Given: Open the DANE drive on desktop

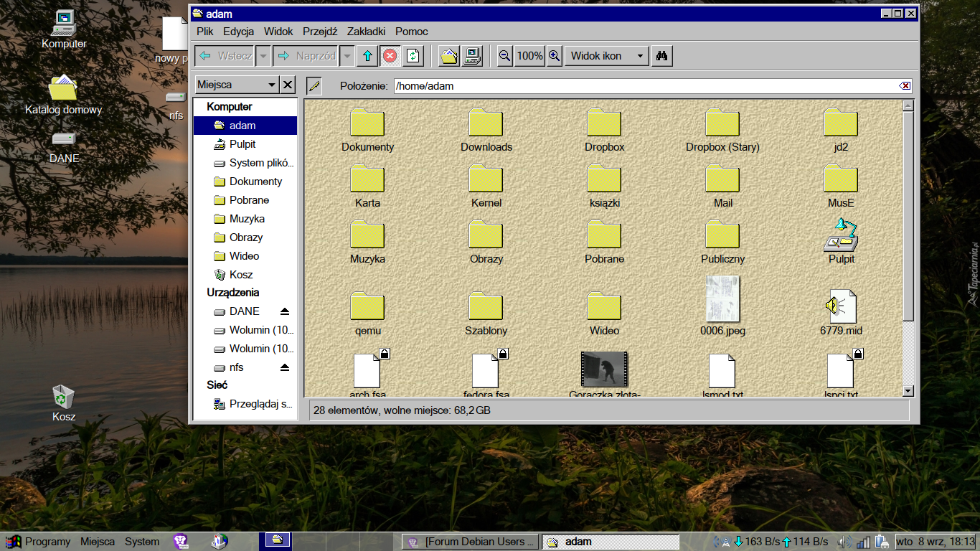Looking at the screenshot, I should 64,148.
